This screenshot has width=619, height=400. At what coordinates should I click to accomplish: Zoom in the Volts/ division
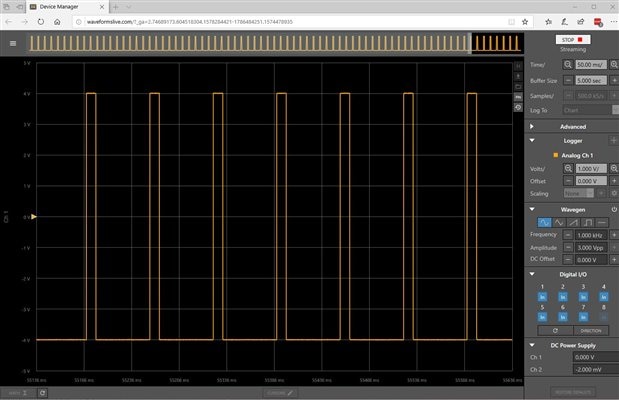point(613,169)
